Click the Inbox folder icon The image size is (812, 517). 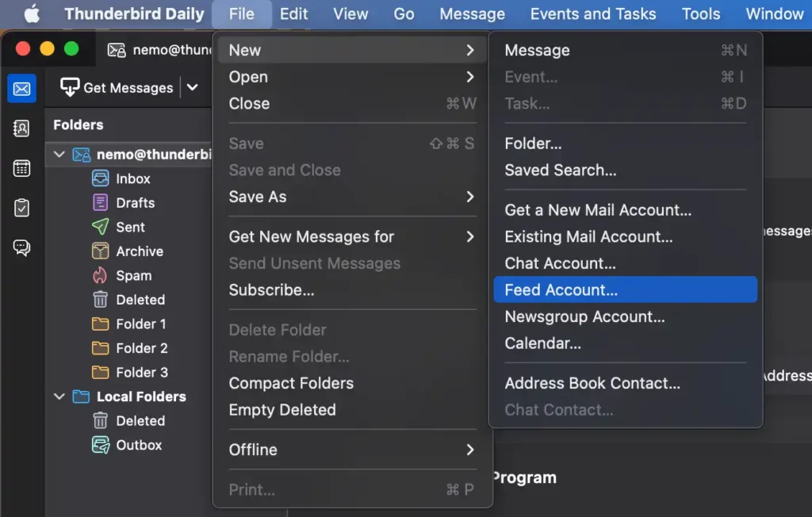[101, 178]
